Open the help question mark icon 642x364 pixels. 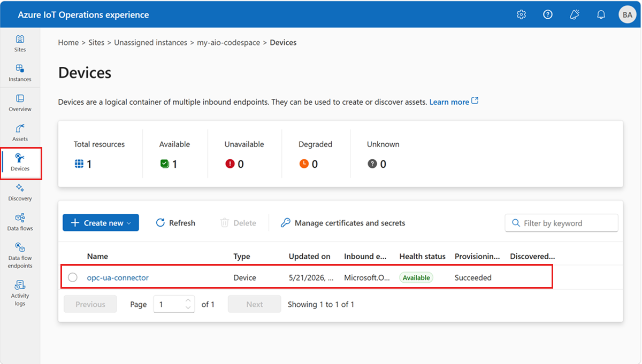pyautogui.click(x=548, y=14)
